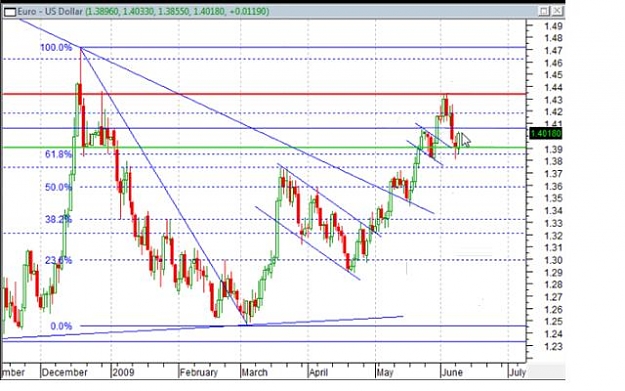Click the 1.46 price axis label
Viewport: 625px width, 391px height.
pyautogui.click(x=553, y=63)
